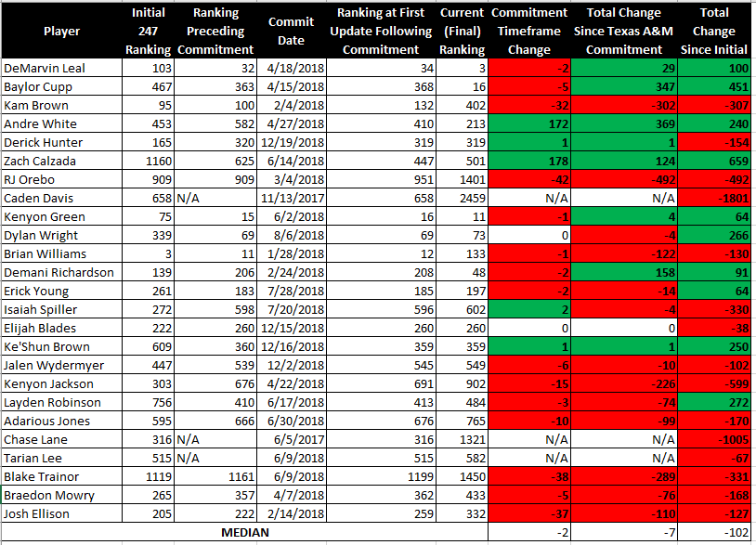
Task: Click commit date '4/18/2018' for DeMarvin Leal
Action: tap(292, 68)
